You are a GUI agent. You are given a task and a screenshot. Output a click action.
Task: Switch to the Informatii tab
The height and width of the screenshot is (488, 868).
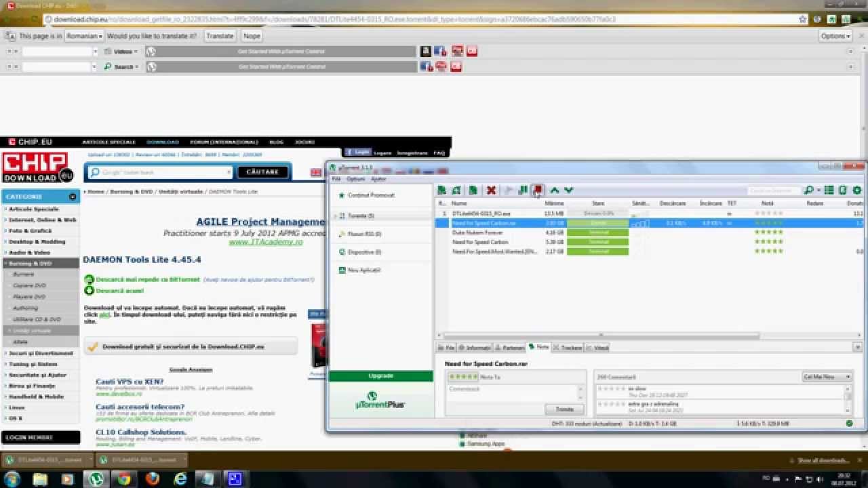475,348
